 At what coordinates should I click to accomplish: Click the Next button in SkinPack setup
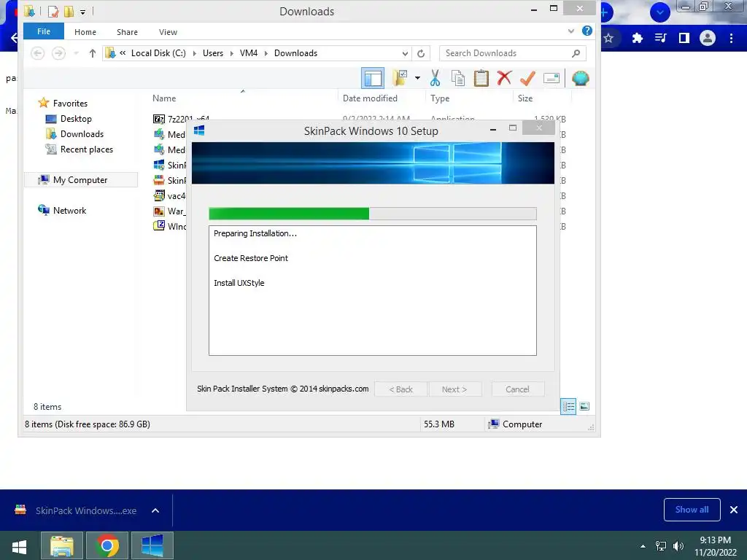tap(454, 389)
